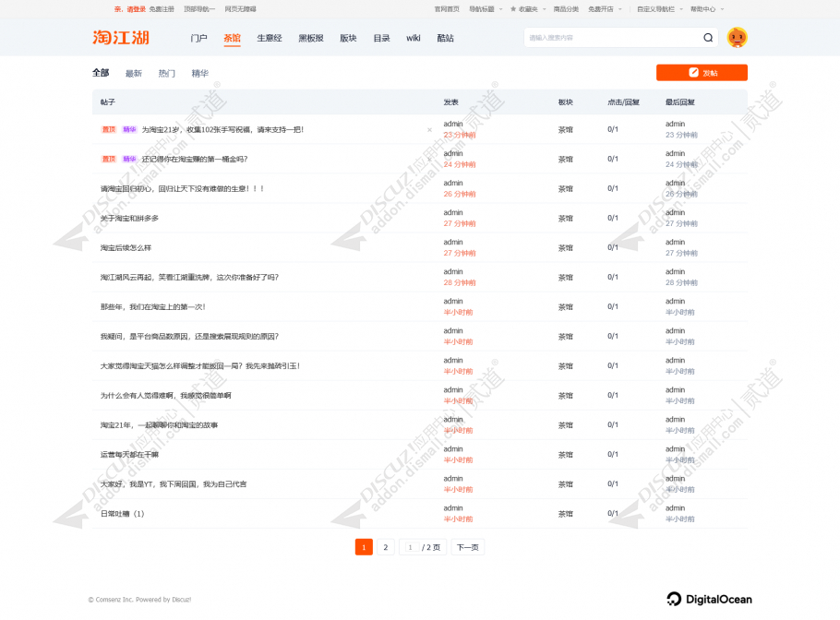Expand the 自定义导航栏 dropdown

coord(681,9)
